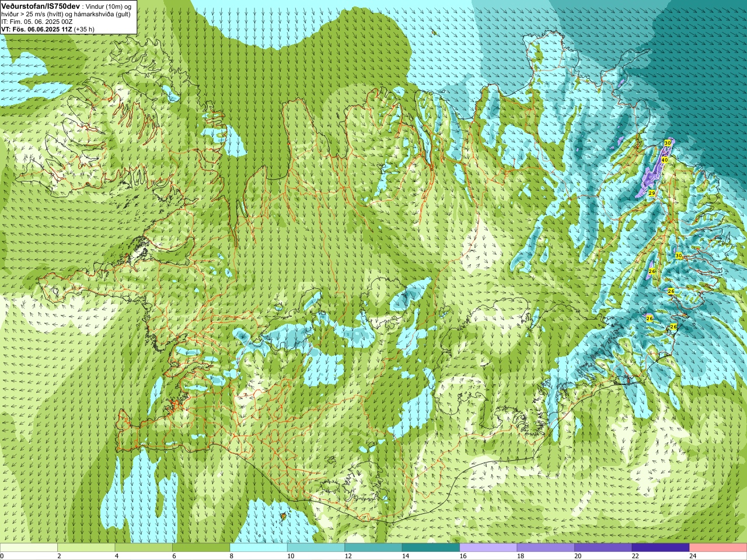Click the 14–16 m/s dark teal legend swatch

(431, 548)
